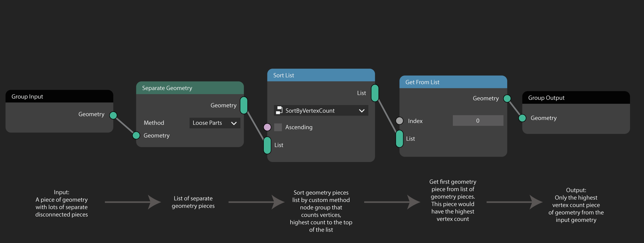Viewport: 644px width, 243px height.
Task: Click Sort List's List input socket
Action: coord(267,145)
